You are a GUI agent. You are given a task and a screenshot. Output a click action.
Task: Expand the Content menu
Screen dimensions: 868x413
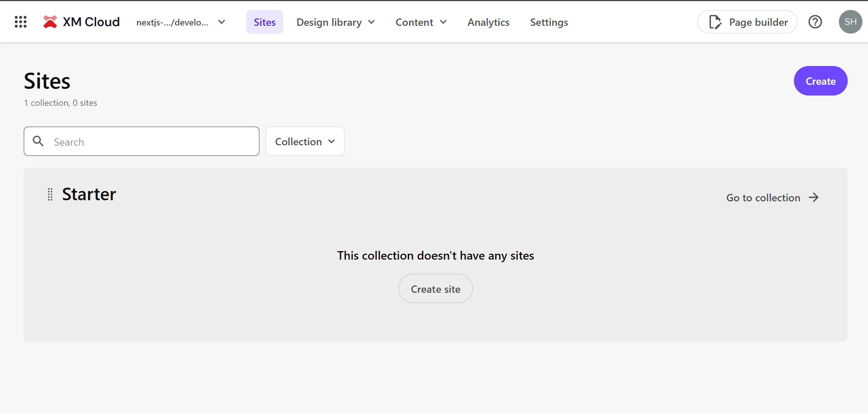(x=421, y=22)
